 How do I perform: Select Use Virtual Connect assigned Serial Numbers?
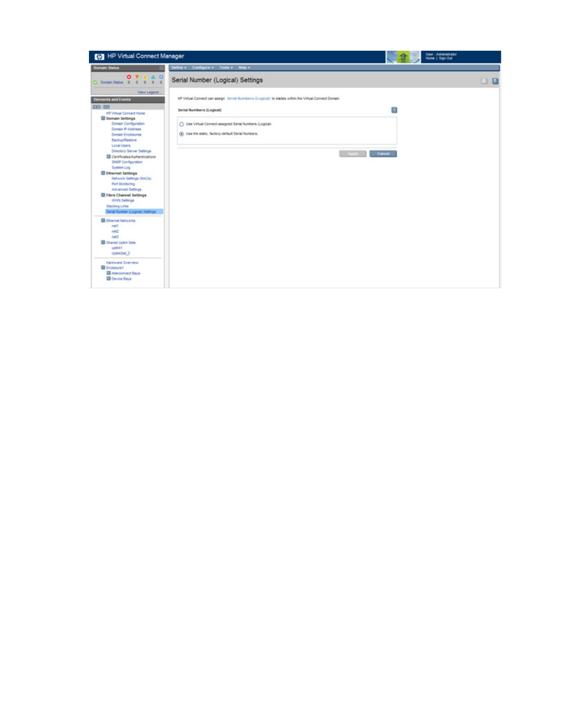click(181, 124)
